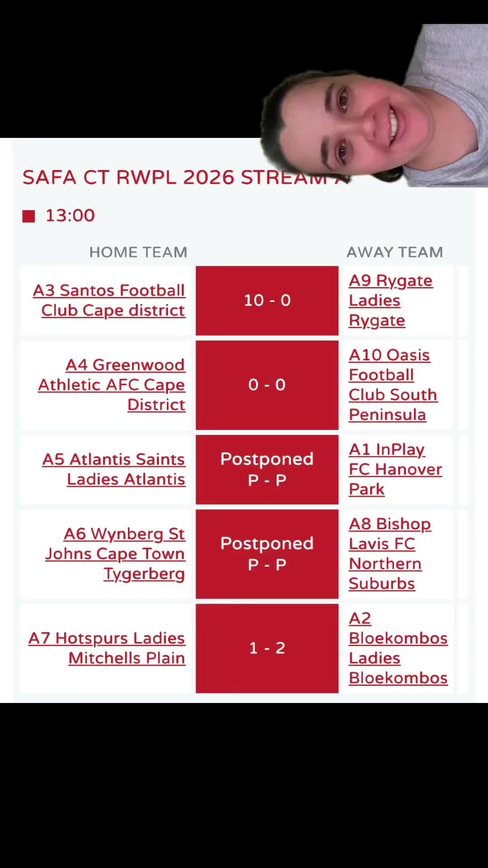
Task: Open A7 Hotspurs Ladies Mitchells Plain link
Action: click(107, 648)
